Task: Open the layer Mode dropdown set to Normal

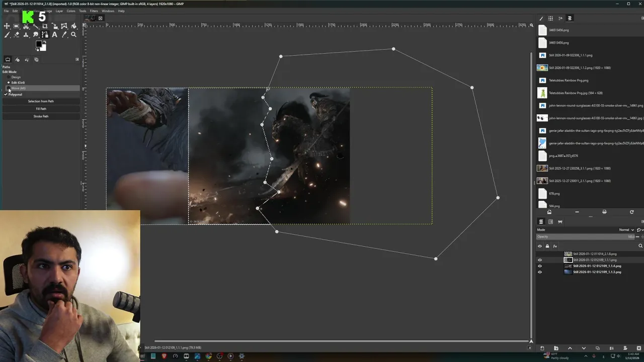Action: coord(626,230)
